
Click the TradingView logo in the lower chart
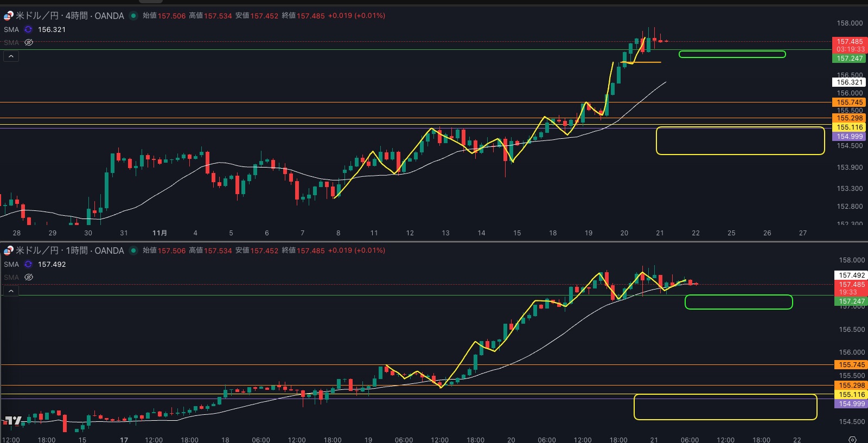click(13, 420)
